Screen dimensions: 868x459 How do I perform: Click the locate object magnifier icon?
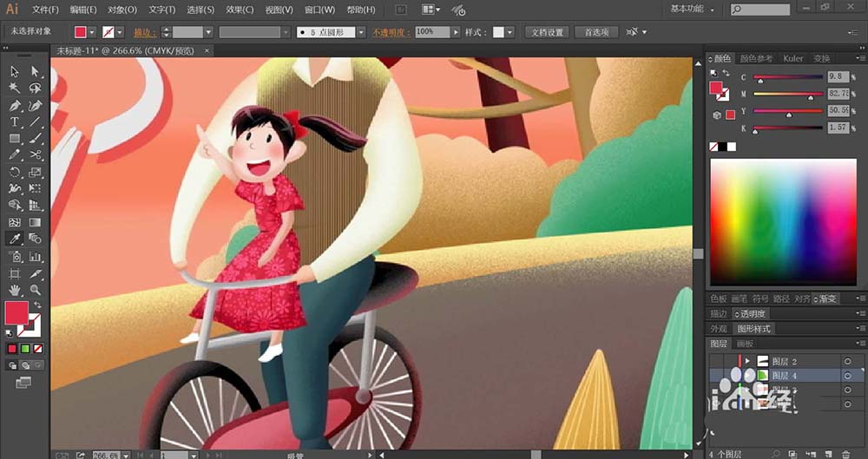[776, 454]
